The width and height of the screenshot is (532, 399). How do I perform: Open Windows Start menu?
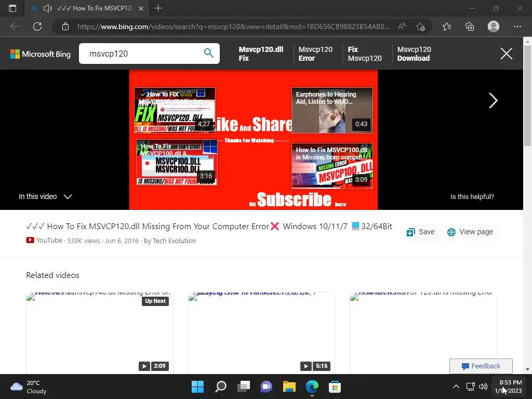(197, 387)
